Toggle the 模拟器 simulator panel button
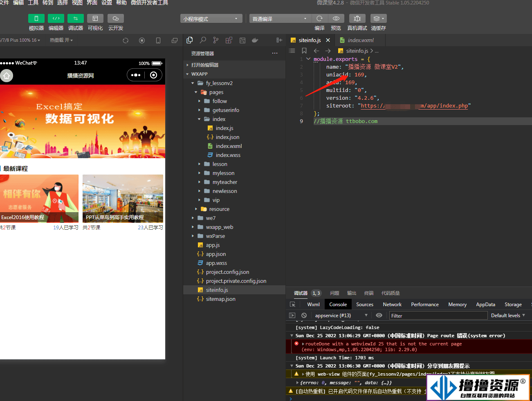The height and width of the screenshot is (401, 532). pyautogui.click(x=36, y=18)
